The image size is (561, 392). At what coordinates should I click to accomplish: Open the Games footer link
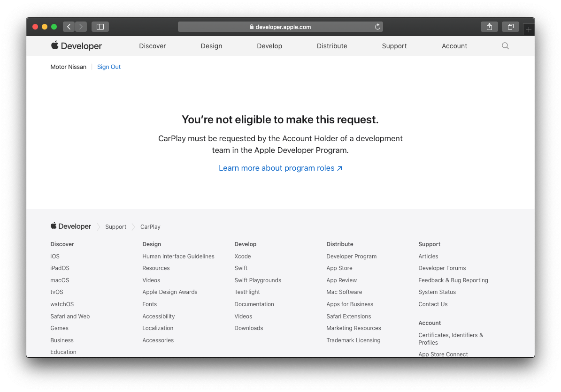tap(60, 328)
